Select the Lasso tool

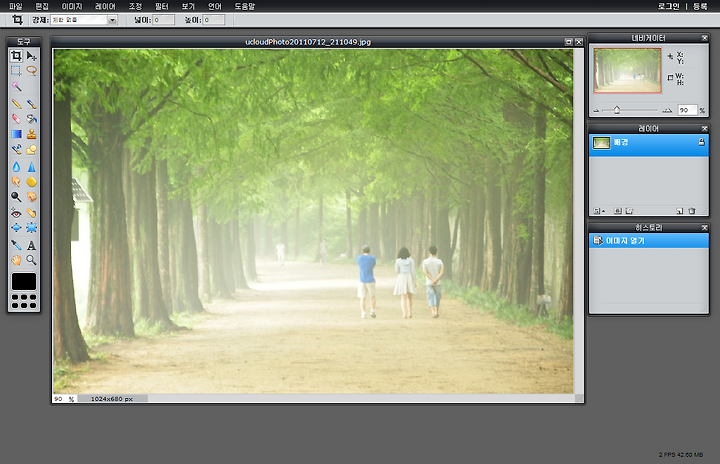31,71
